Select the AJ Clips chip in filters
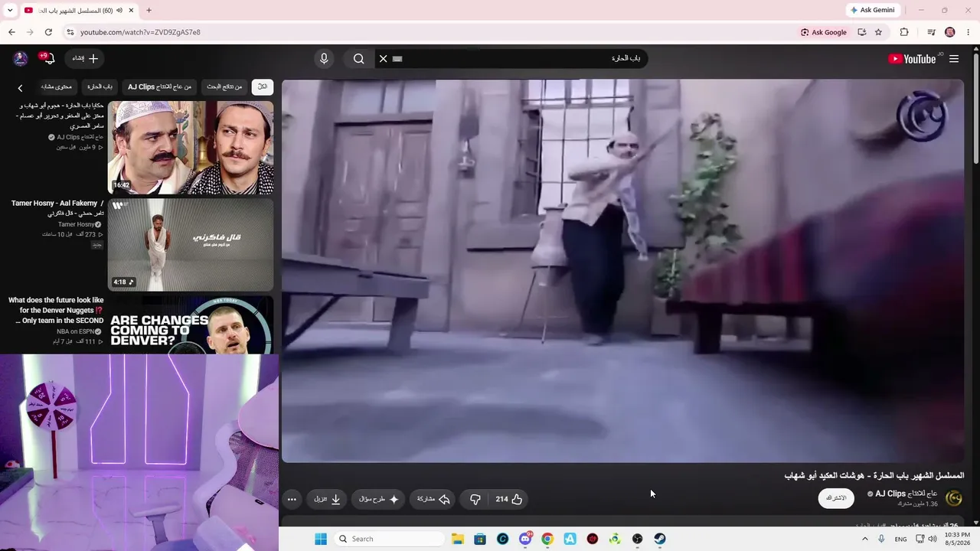The height and width of the screenshot is (551, 980). [x=159, y=87]
